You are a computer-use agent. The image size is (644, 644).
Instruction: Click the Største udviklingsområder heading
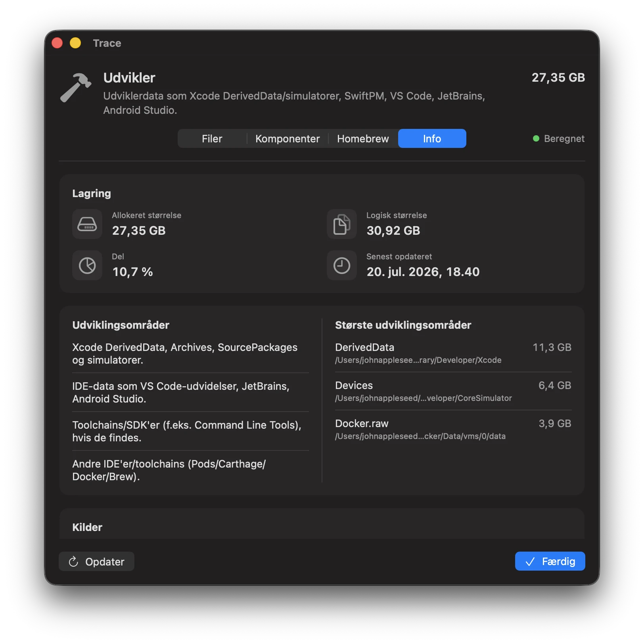pyautogui.click(x=403, y=325)
